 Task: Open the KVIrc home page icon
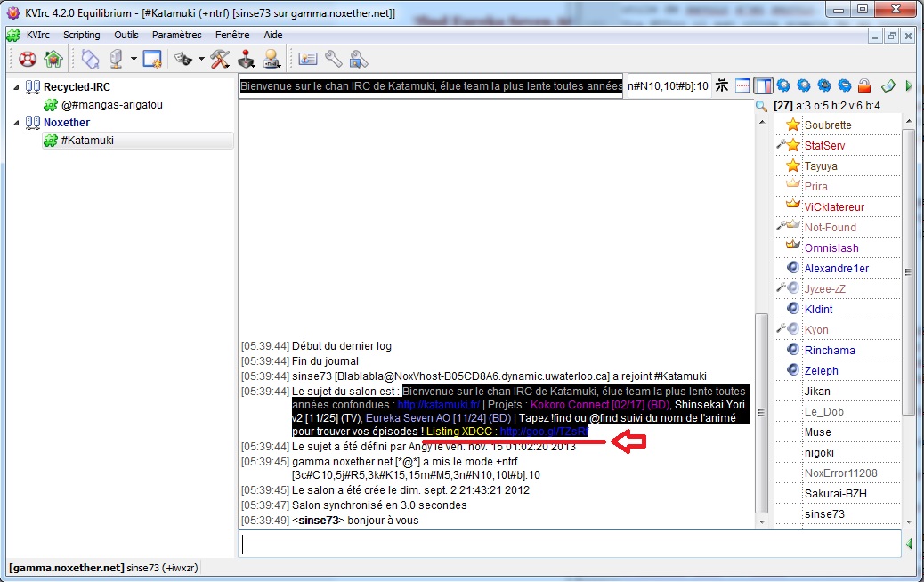[x=53, y=60]
